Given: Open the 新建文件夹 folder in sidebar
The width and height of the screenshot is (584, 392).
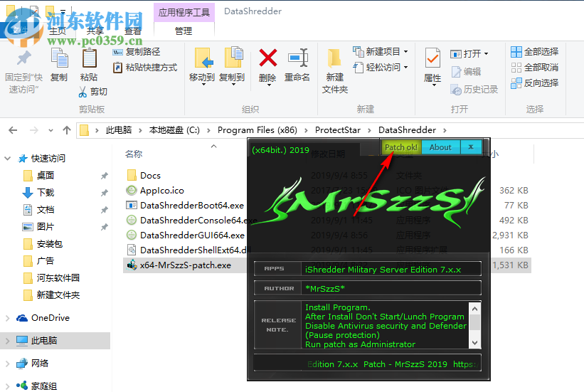Looking at the screenshot, I should tap(58, 295).
